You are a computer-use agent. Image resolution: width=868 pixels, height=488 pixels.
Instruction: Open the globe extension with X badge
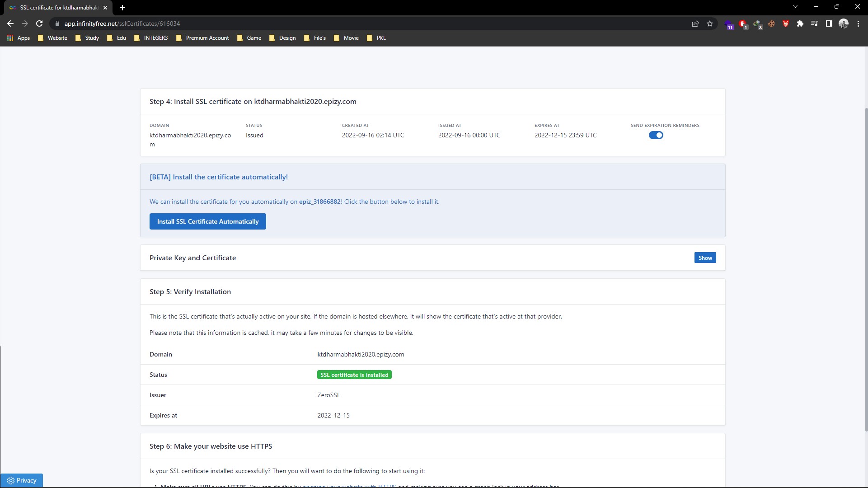[758, 24]
